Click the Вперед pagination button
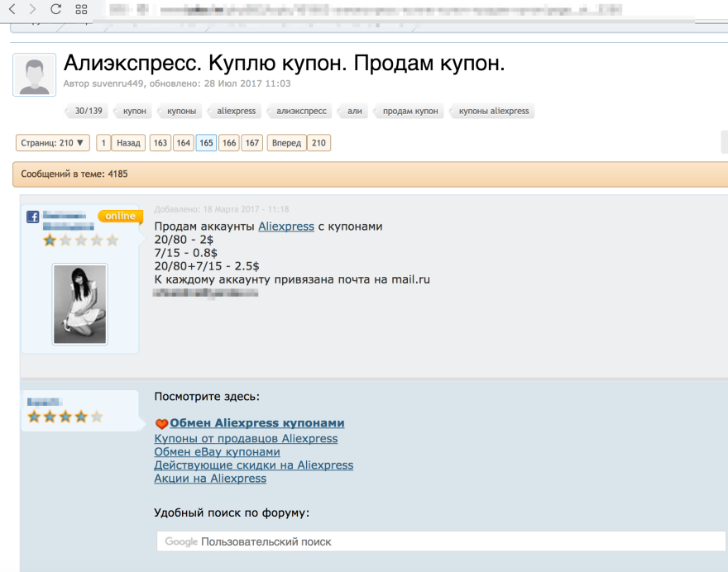This screenshot has height=572, width=728. click(x=286, y=143)
